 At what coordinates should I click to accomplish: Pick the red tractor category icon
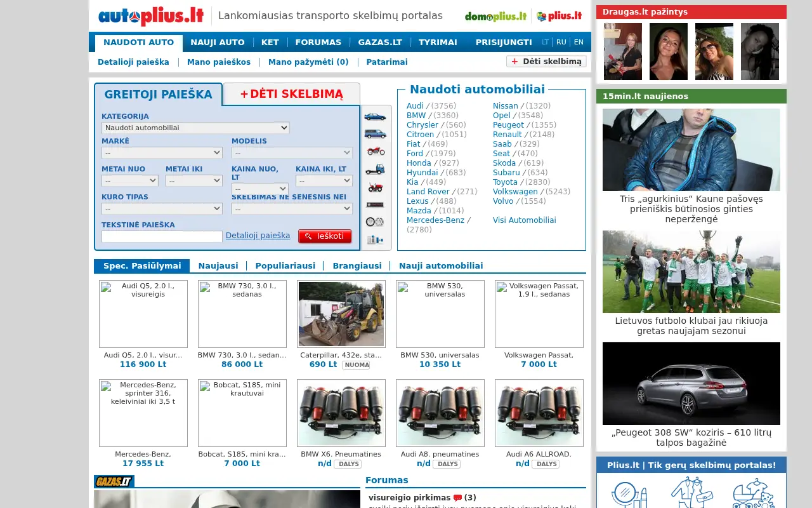click(375, 187)
